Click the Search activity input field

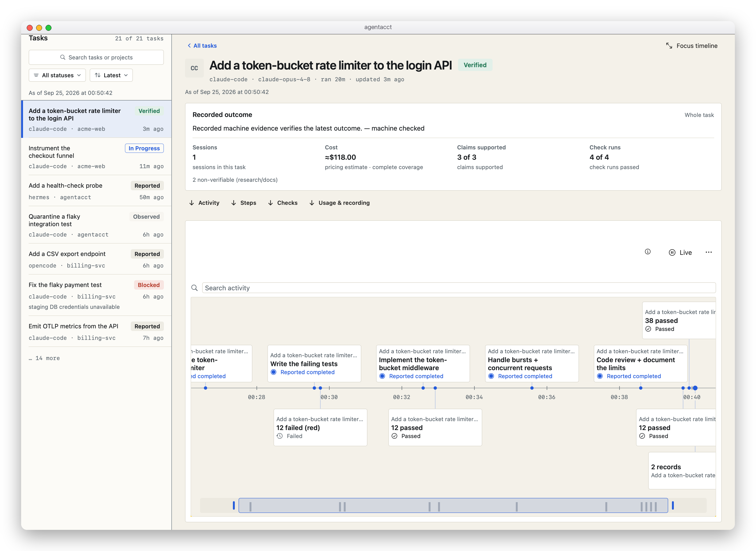click(459, 288)
